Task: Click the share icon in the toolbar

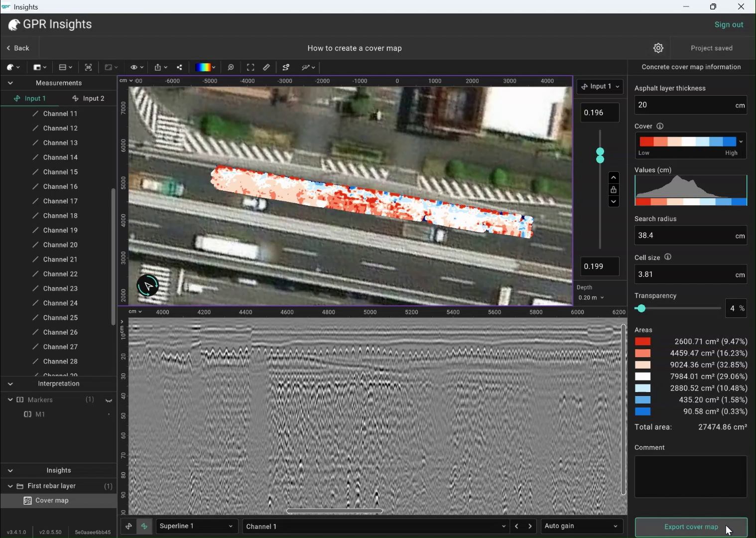Action: [x=179, y=67]
